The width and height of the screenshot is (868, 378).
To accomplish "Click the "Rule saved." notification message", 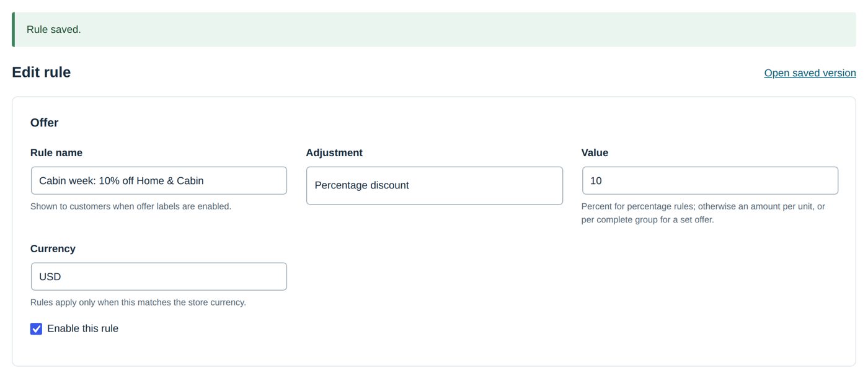I will tap(54, 30).
